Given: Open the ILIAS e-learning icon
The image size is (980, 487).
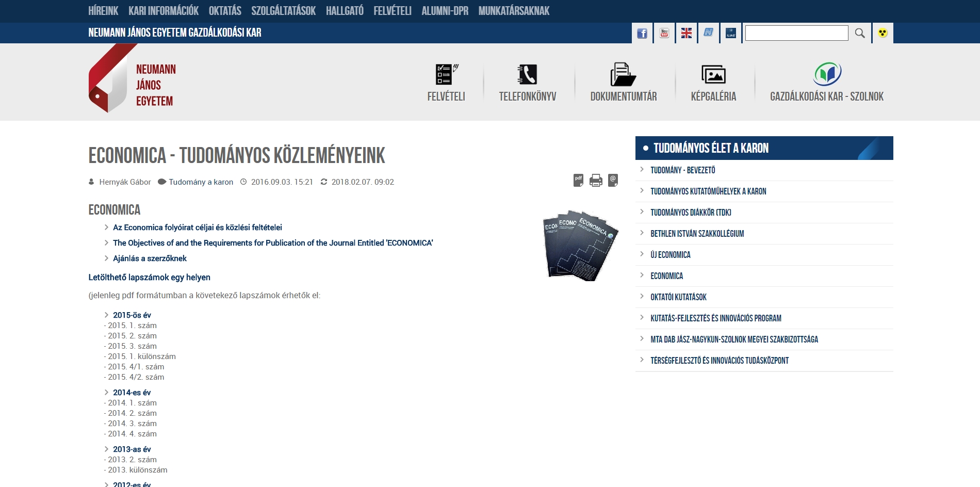Looking at the screenshot, I should pyautogui.click(x=731, y=33).
